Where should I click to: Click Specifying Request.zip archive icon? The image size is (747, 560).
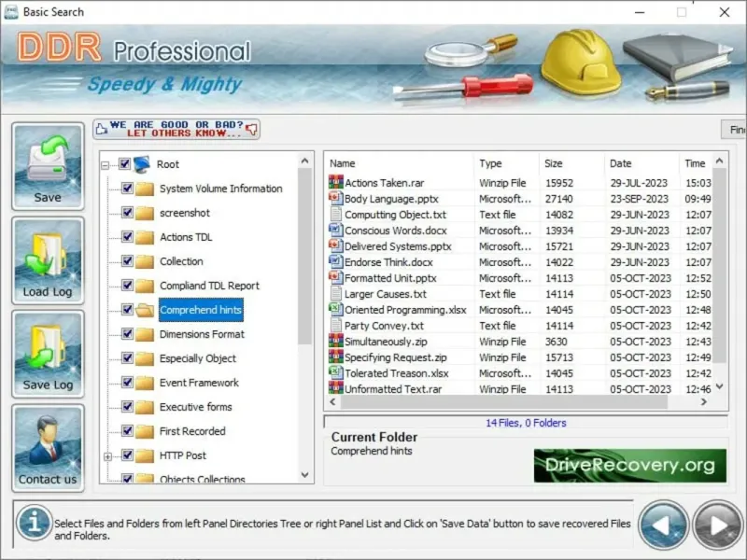tap(335, 357)
